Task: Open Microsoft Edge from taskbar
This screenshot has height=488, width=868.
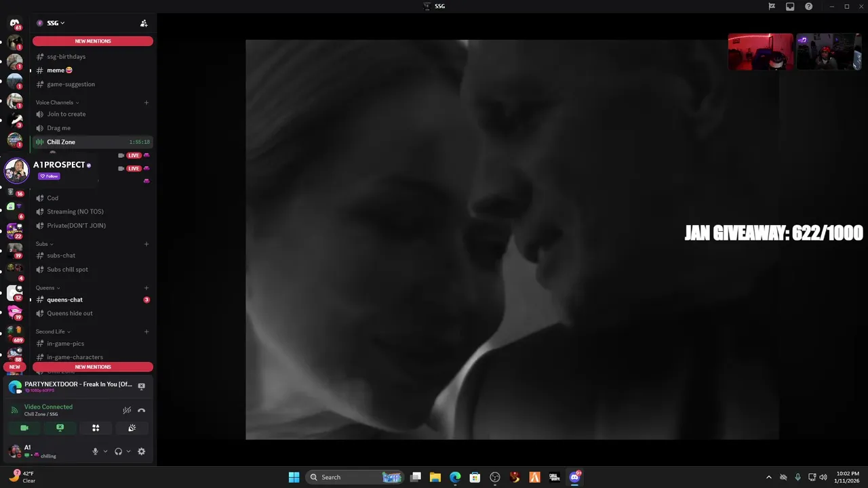Action: pyautogui.click(x=455, y=477)
